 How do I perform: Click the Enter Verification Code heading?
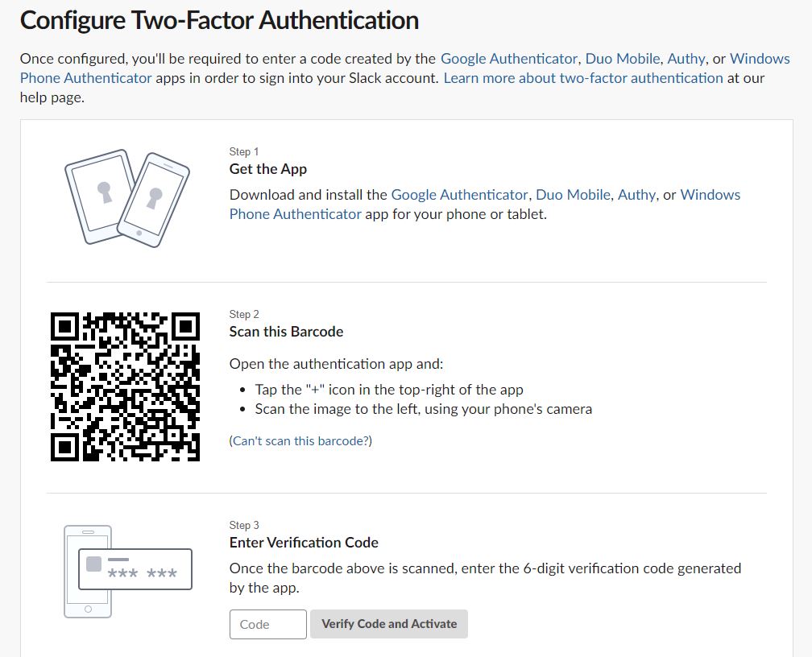[x=304, y=543]
